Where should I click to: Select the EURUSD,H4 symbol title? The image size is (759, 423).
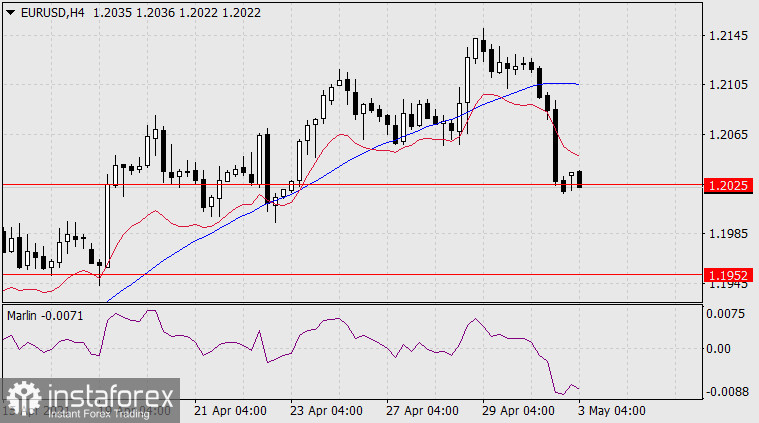pyautogui.click(x=52, y=13)
